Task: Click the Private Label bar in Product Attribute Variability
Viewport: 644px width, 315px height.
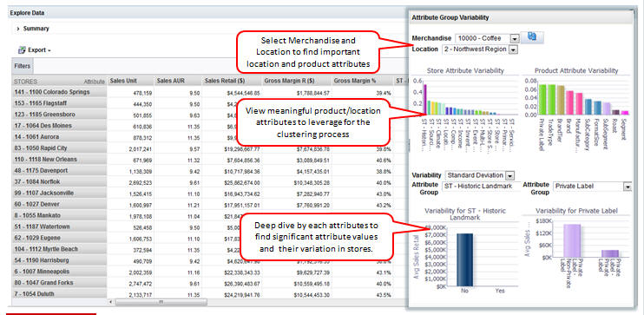Action: [542, 100]
